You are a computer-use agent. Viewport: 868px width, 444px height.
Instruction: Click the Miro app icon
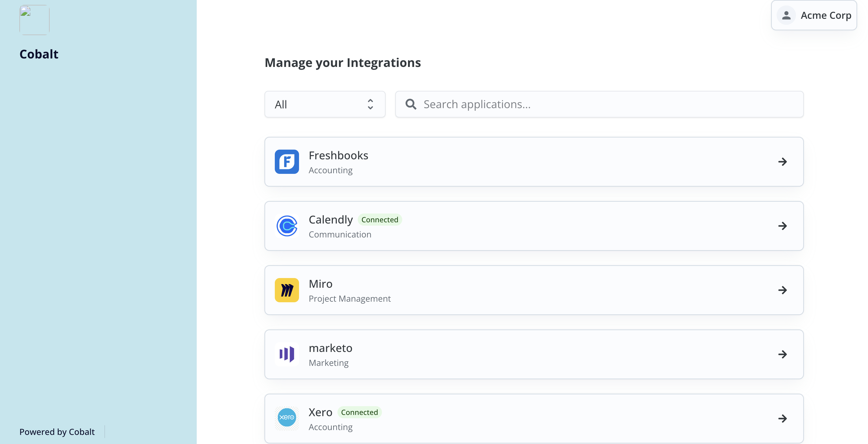(287, 290)
